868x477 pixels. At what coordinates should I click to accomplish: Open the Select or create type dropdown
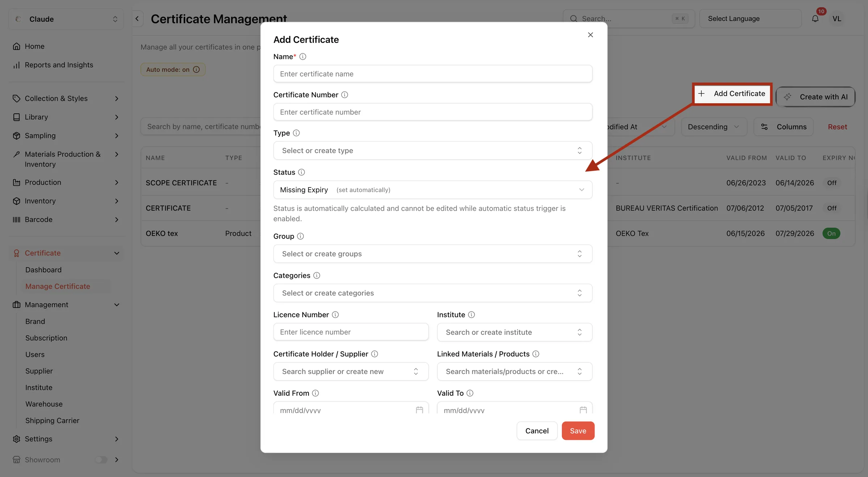point(433,150)
